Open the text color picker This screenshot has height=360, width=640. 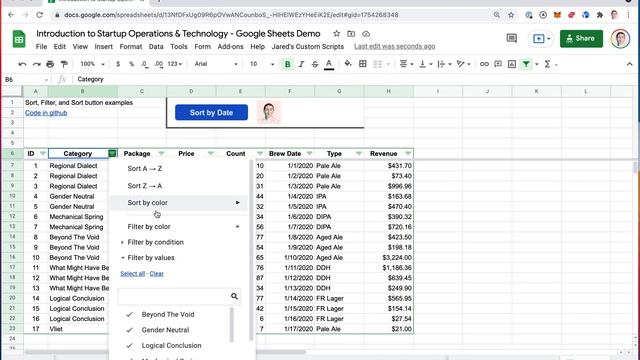coord(329,64)
